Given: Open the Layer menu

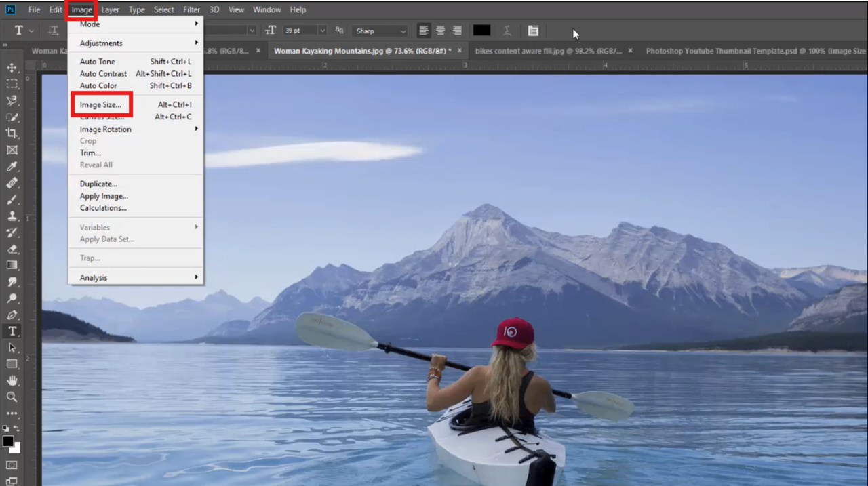Looking at the screenshot, I should point(111,9).
